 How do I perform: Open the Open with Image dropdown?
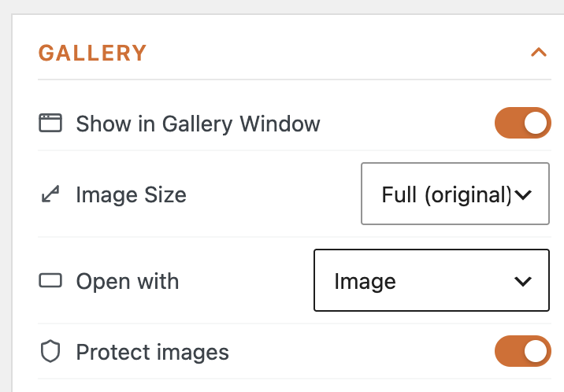(x=432, y=280)
